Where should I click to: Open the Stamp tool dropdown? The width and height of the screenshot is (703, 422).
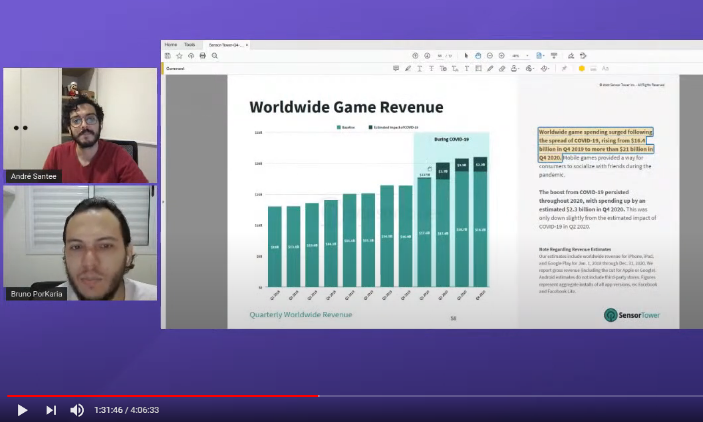[515, 68]
